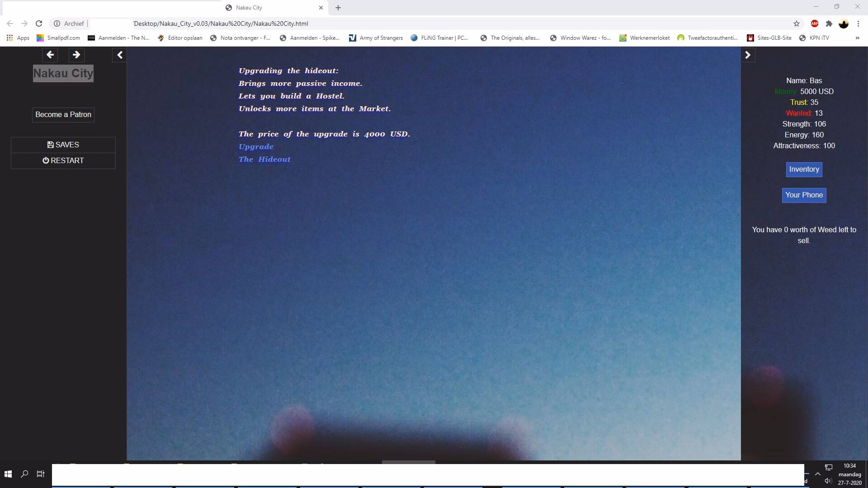This screenshot has height=488, width=868.
Task: Open the Apps bookmark shortcut
Action: pos(18,38)
